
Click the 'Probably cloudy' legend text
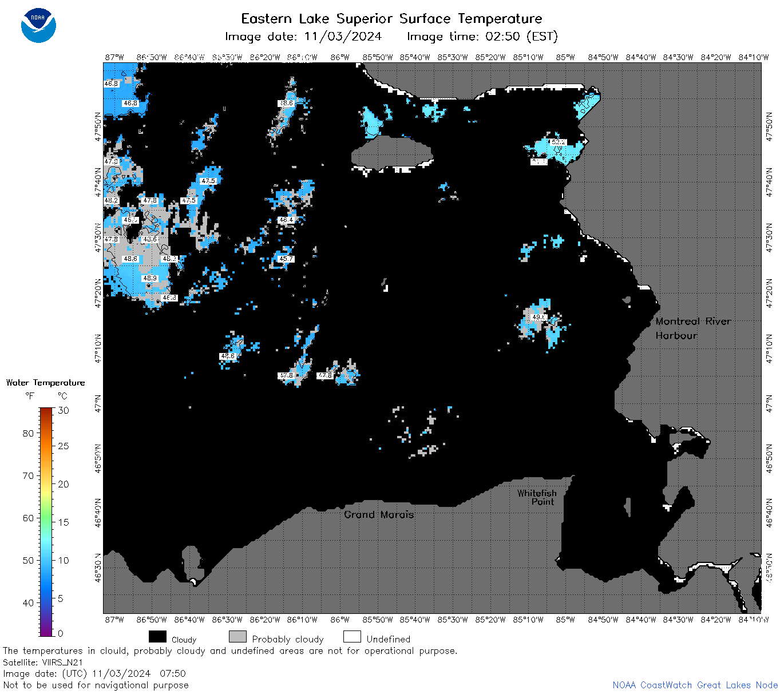[x=288, y=639]
